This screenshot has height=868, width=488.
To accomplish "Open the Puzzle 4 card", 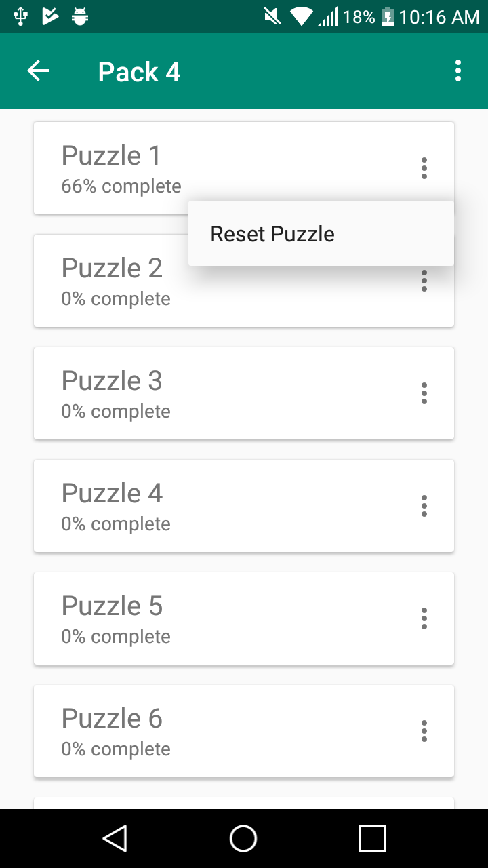I will coord(244,506).
